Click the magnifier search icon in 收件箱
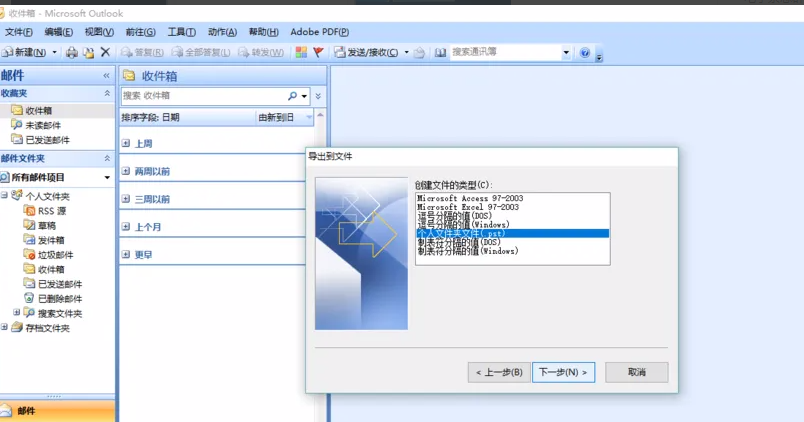Viewport: 804px width, 422px height. (x=292, y=96)
